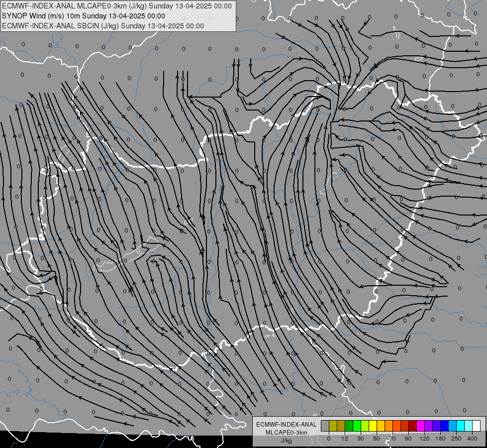Select the white legend swatch
This screenshot has width=487, height=448.
click(477, 426)
